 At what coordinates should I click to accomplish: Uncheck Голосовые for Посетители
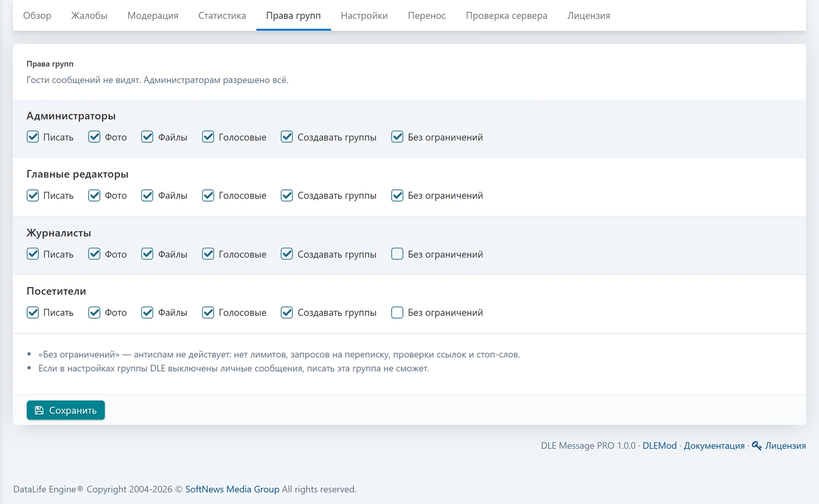[208, 312]
